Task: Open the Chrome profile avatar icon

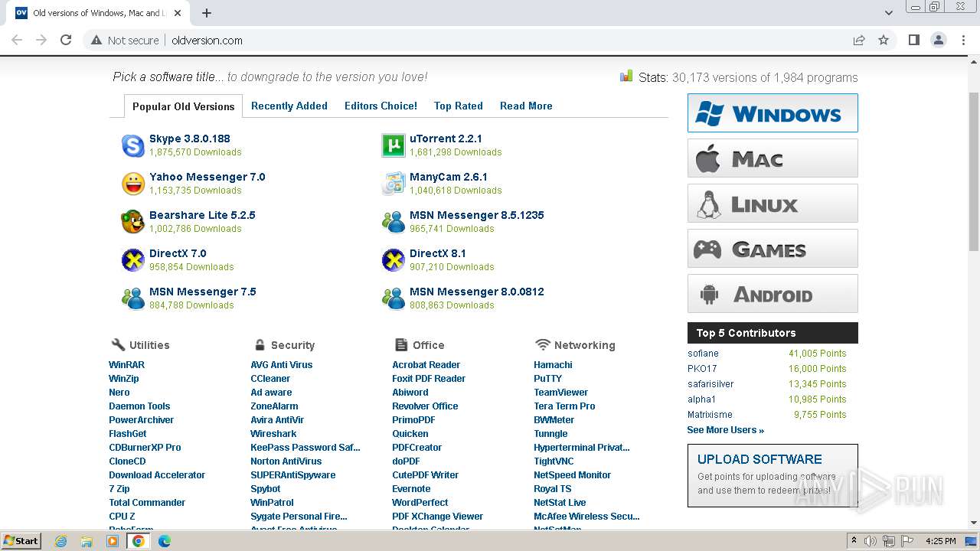Action: tap(938, 40)
